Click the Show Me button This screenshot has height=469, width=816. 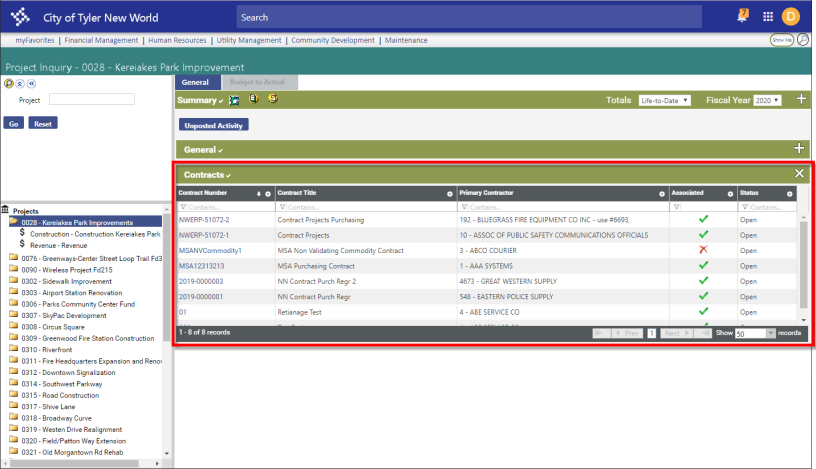coord(782,40)
